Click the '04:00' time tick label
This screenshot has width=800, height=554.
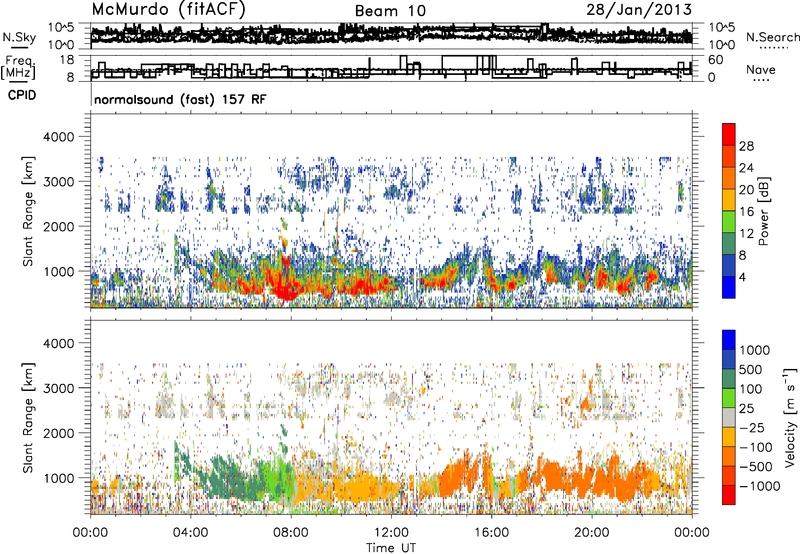pyautogui.click(x=190, y=533)
